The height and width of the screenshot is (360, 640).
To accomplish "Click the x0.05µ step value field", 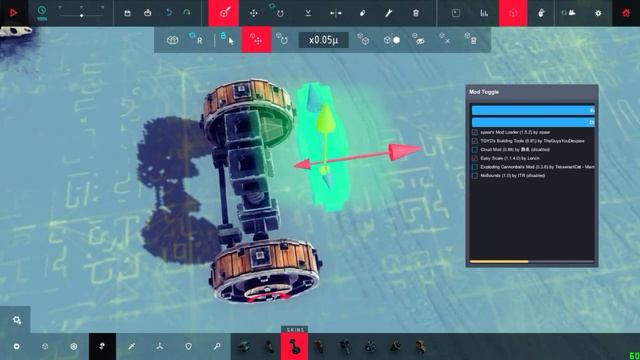I will click(x=324, y=40).
